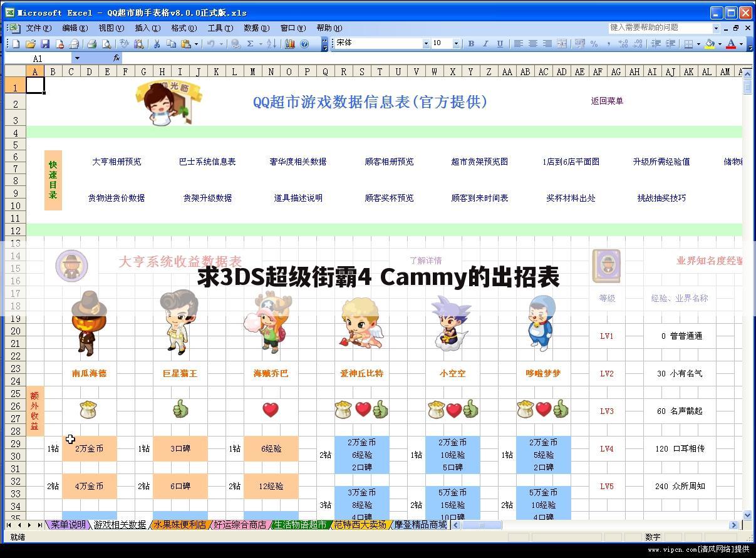Screen dimensions: 756x558
Task: Save the workbook with the floppy disk icon
Action: coord(45,44)
